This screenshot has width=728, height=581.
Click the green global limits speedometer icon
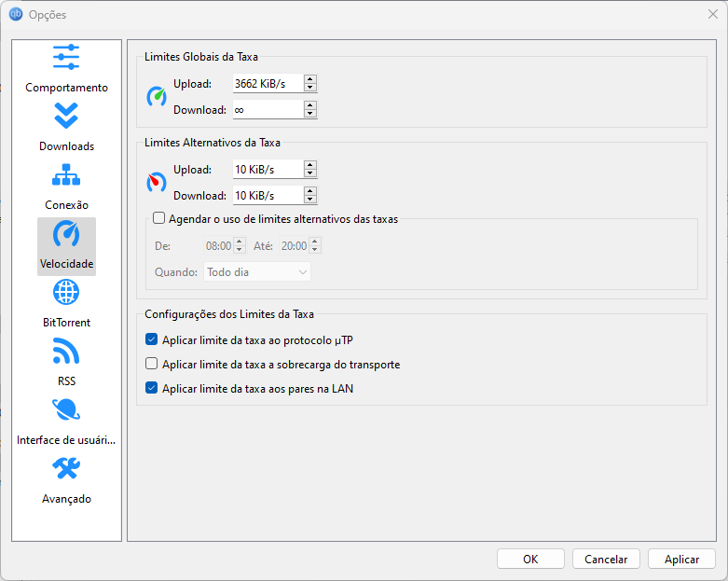point(157,96)
